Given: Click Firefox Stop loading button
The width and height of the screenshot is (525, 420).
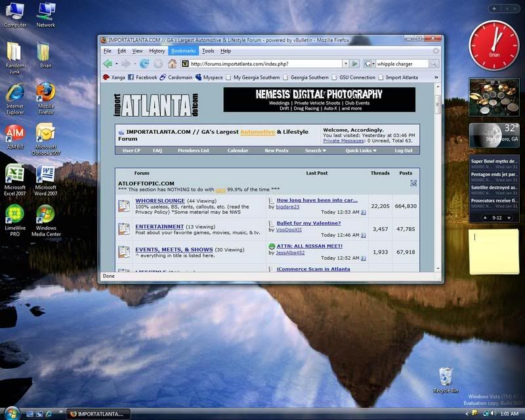Looking at the screenshot, I should tap(158, 64).
